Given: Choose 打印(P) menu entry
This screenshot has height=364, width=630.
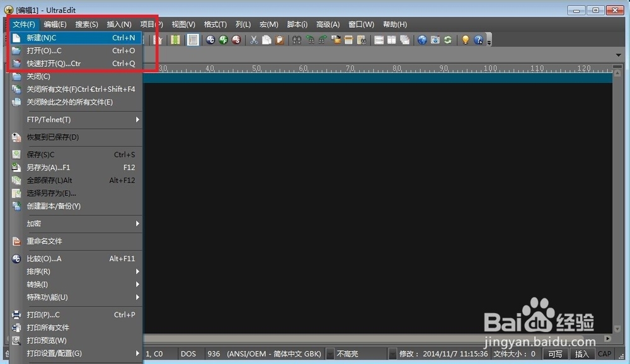Looking at the screenshot, I should coord(76,315).
